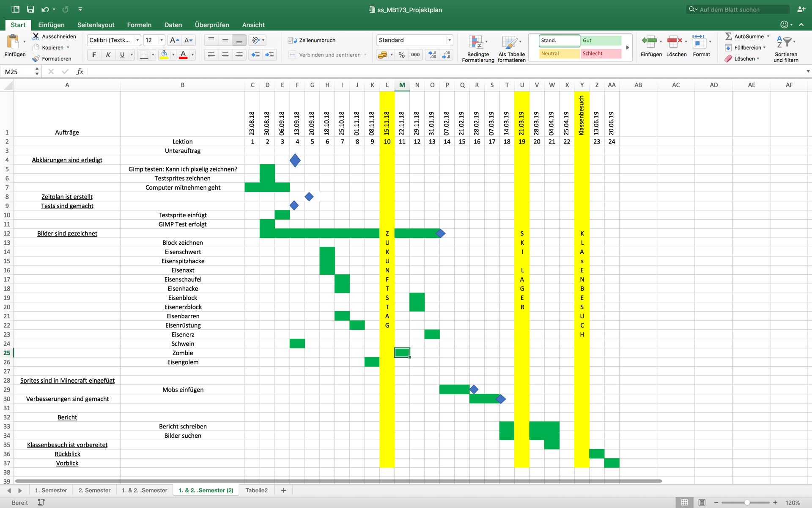Open Bedingte Formatierung icon
Image resolution: width=812 pixels, height=508 pixels.
(476, 42)
